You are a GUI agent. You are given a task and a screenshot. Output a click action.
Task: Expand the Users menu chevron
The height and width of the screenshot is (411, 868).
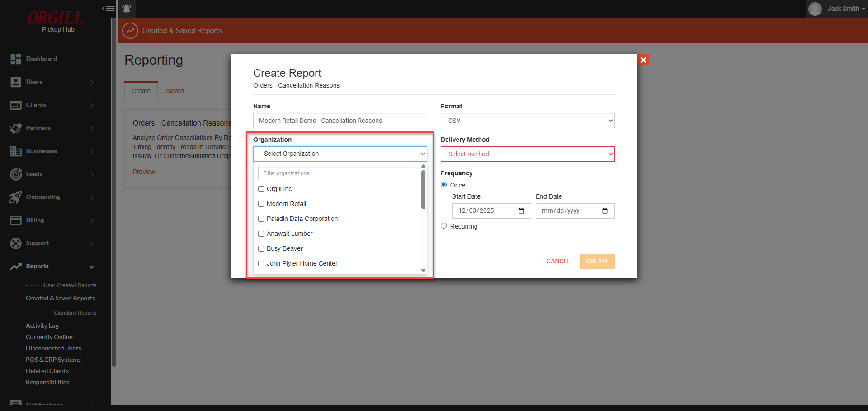click(92, 83)
